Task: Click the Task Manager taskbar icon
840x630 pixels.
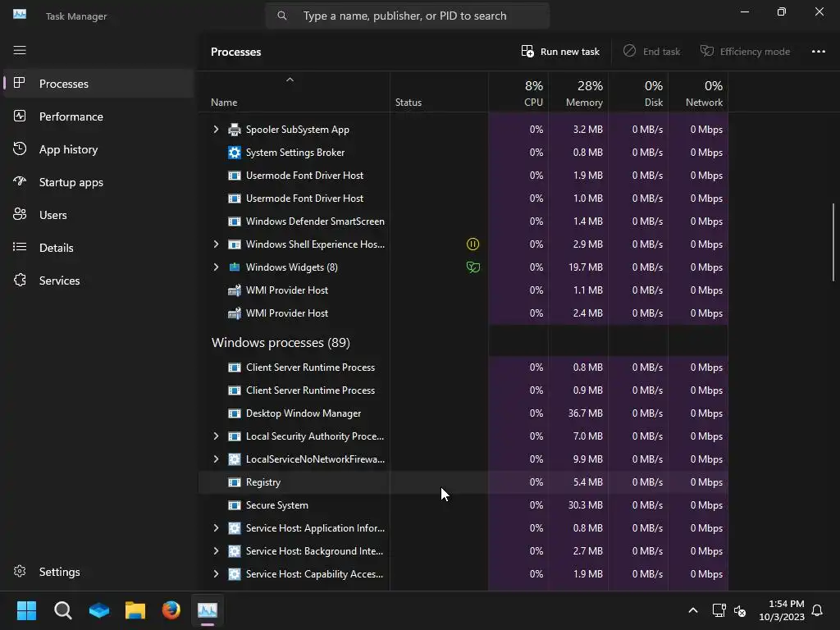Action: tap(208, 610)
